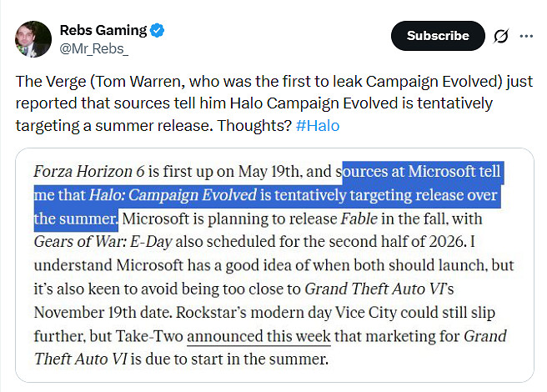Click the Rebs Gaming display name
Viewport: 547px width, 392px height.
(103, 31)
